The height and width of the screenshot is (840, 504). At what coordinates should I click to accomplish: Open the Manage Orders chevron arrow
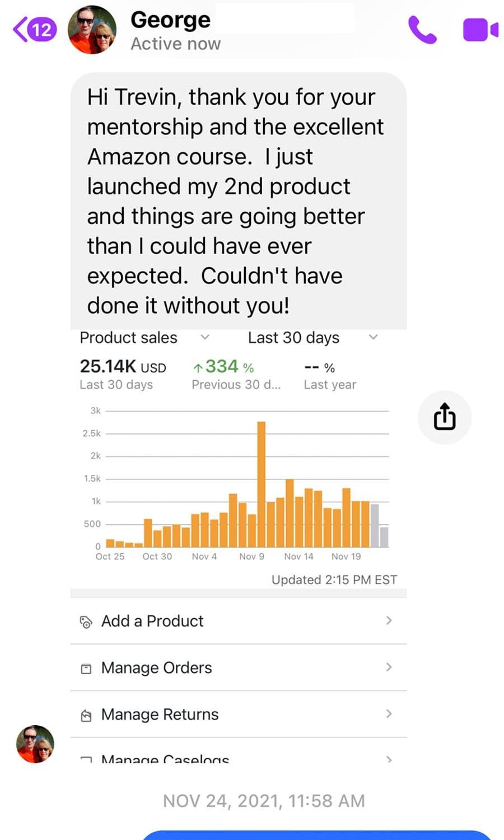coord(389,667)
